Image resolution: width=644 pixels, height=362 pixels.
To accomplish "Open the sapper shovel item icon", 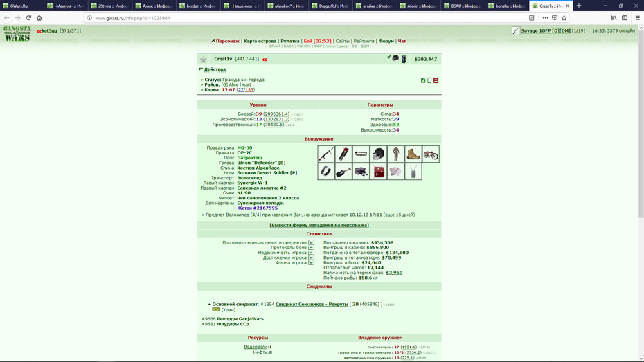I will coord(343,171).
